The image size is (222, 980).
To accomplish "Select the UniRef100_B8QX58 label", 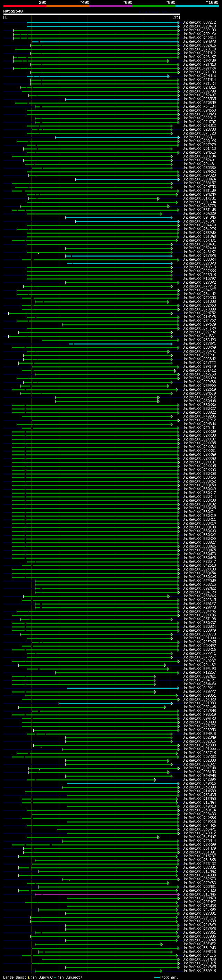I will coord(199,473).
